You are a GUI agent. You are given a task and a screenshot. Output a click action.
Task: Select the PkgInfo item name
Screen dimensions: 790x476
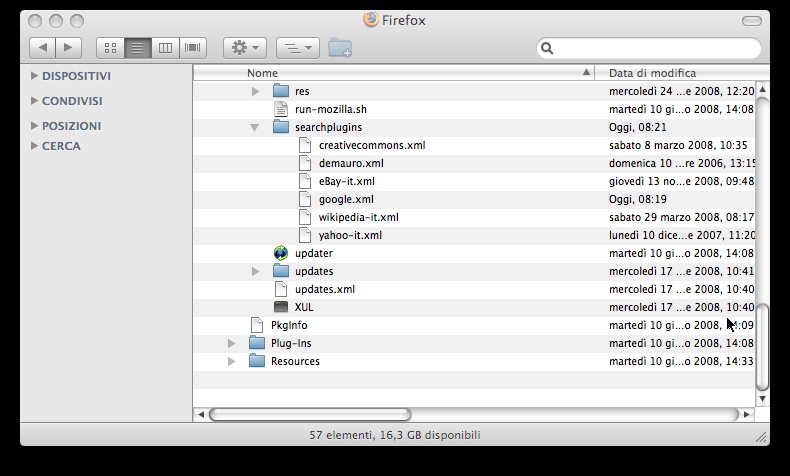click(x=289, y=325)
